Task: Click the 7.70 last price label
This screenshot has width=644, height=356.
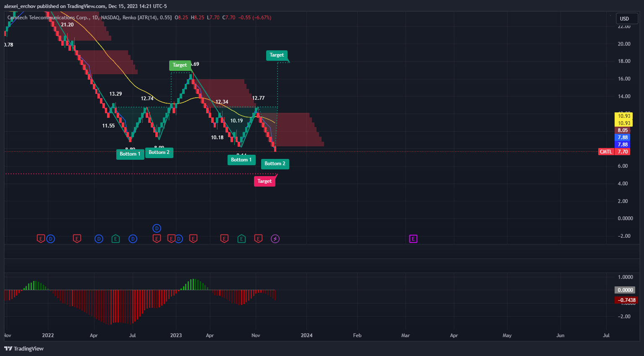Action: [x=623, y=152]
